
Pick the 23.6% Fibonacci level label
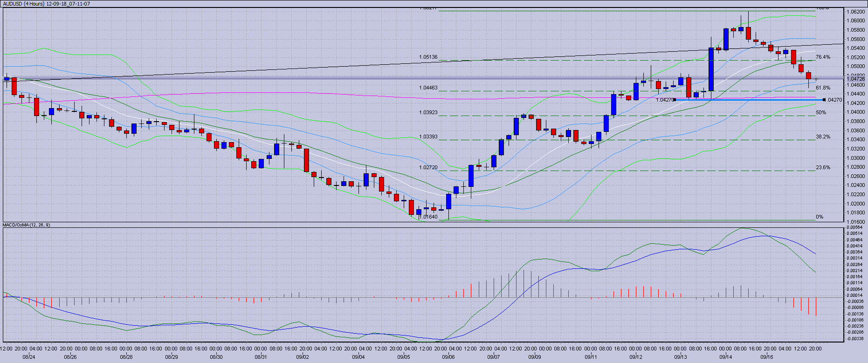(x=823, y=167)
